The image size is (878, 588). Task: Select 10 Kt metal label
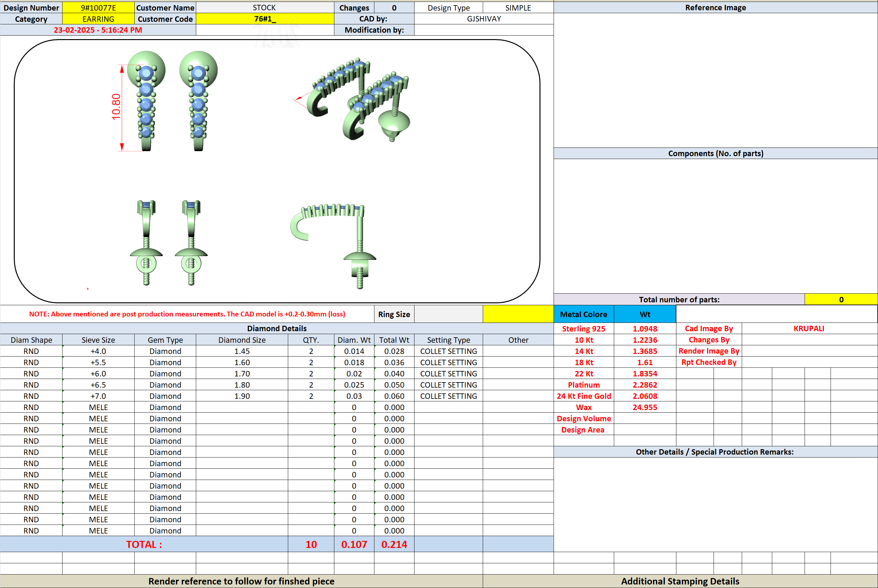[584, 340]
